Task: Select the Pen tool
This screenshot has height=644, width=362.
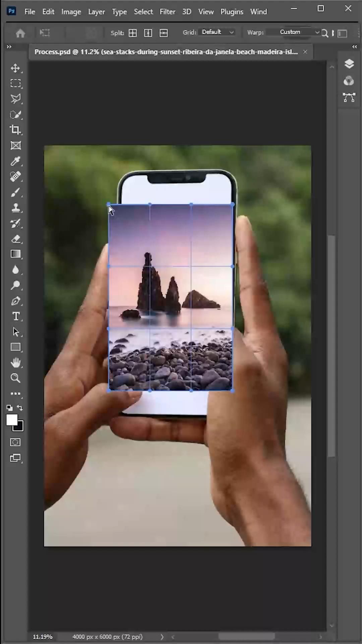Action: click(x=15, y=301)
